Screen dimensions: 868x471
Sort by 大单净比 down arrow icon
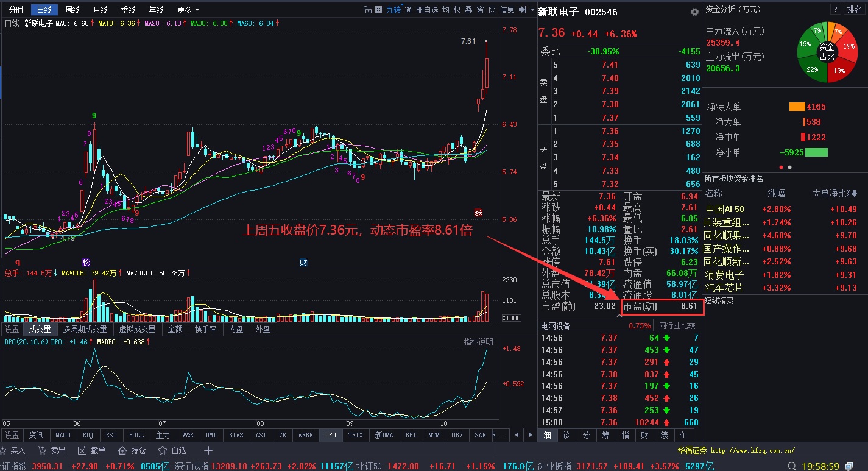point(855,193)
